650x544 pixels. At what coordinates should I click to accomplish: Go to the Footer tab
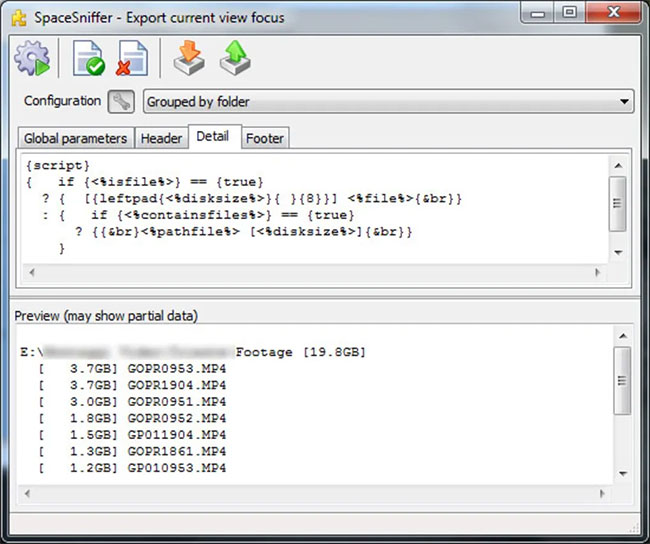click(264, 138)
